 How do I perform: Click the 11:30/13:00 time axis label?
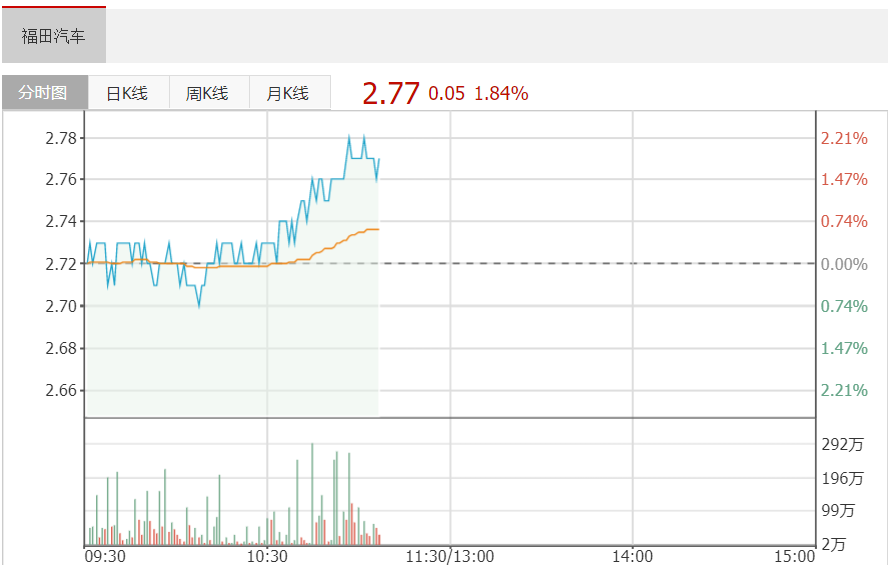[450, 556]
